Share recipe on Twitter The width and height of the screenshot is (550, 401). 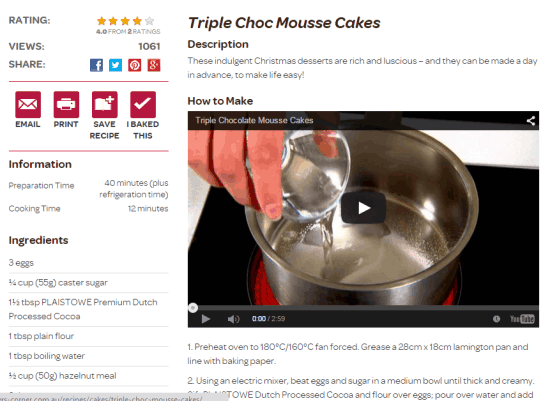pos(115,65)
